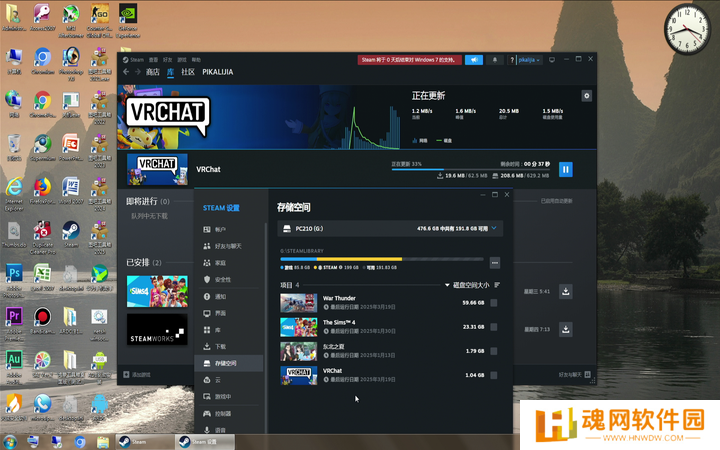Screen dimensions: 720x450
Task: Open 好友与聊天 at Steam window bottom
Action: click(x=574, y=375)
